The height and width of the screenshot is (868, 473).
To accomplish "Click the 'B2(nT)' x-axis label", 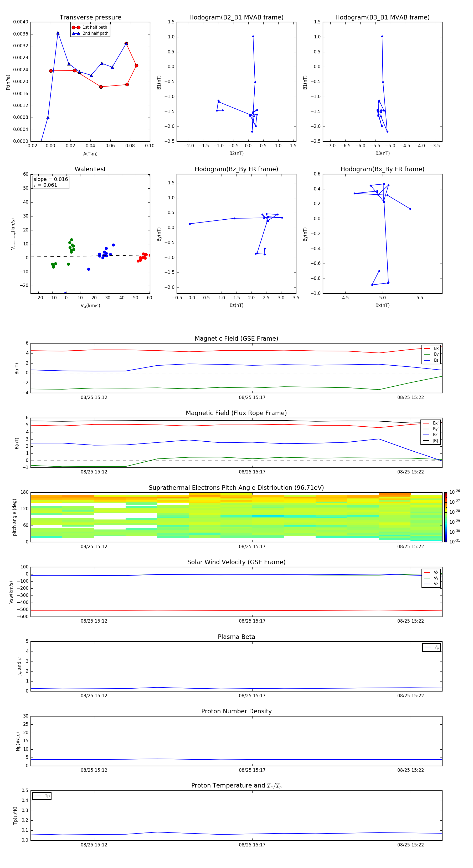I will click(x=236, y=153).
